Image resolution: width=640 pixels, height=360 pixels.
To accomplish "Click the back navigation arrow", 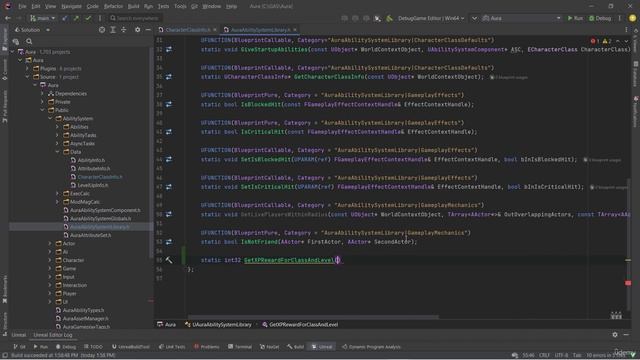I will pos(8,18).
